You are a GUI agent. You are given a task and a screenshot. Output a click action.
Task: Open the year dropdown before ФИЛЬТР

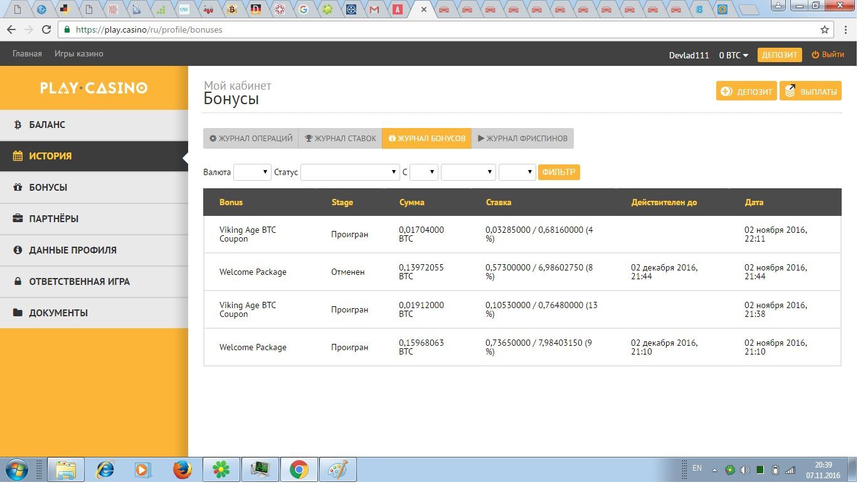pyautogui.click(x=517, y=172)
